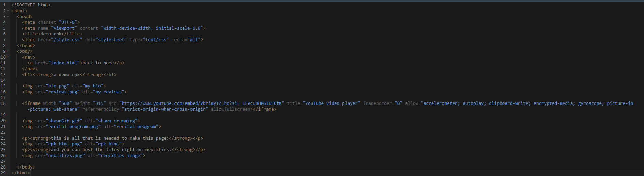Click the "index.html" href value
Image resolution: width=644 pixels, height=176 pixels.
tap(64, 63)
